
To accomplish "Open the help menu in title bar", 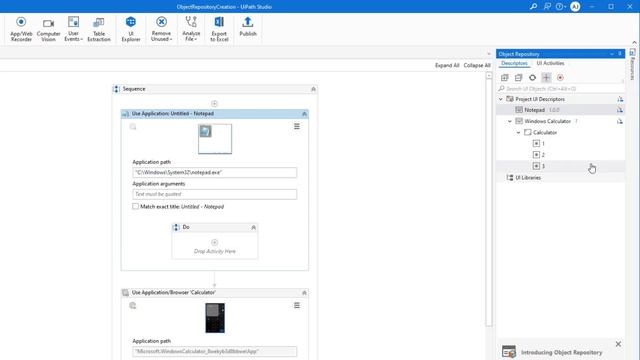I will click(560, 7).
